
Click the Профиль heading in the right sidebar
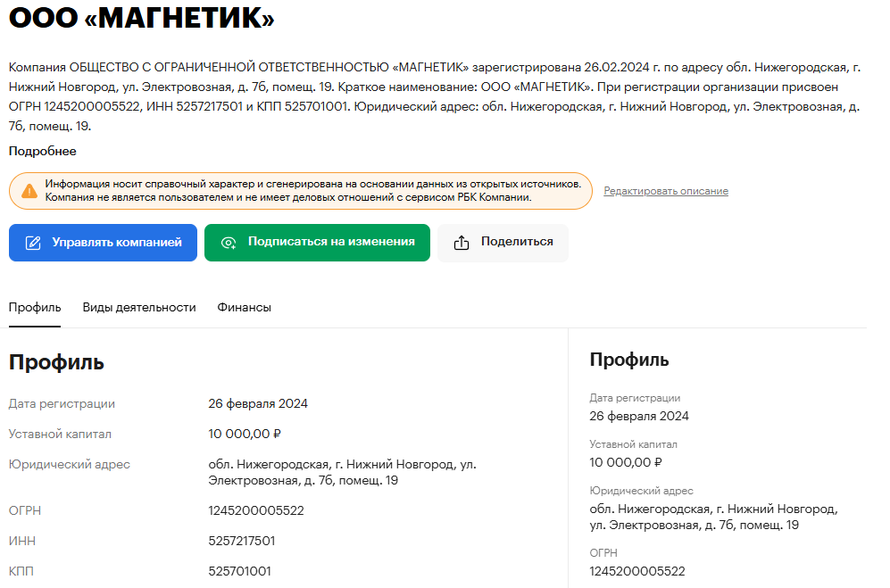pos(629,360)
